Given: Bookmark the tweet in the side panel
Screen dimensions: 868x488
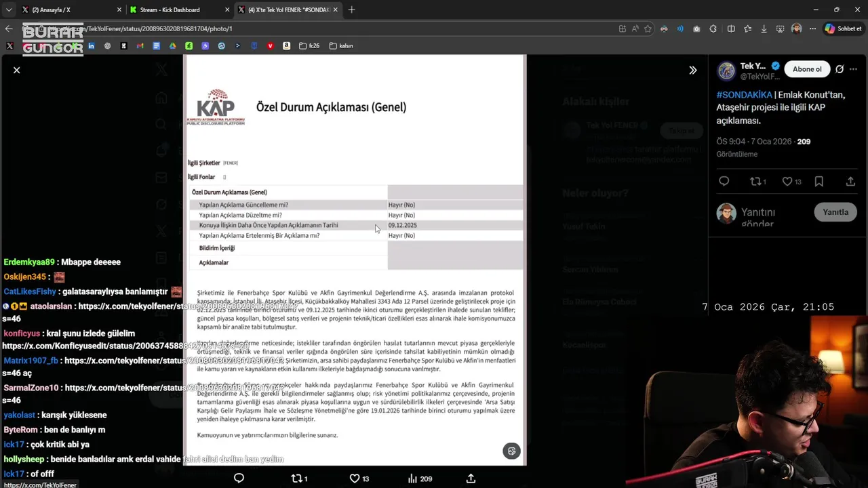Looking at the screenshot, I should [818, 182].
